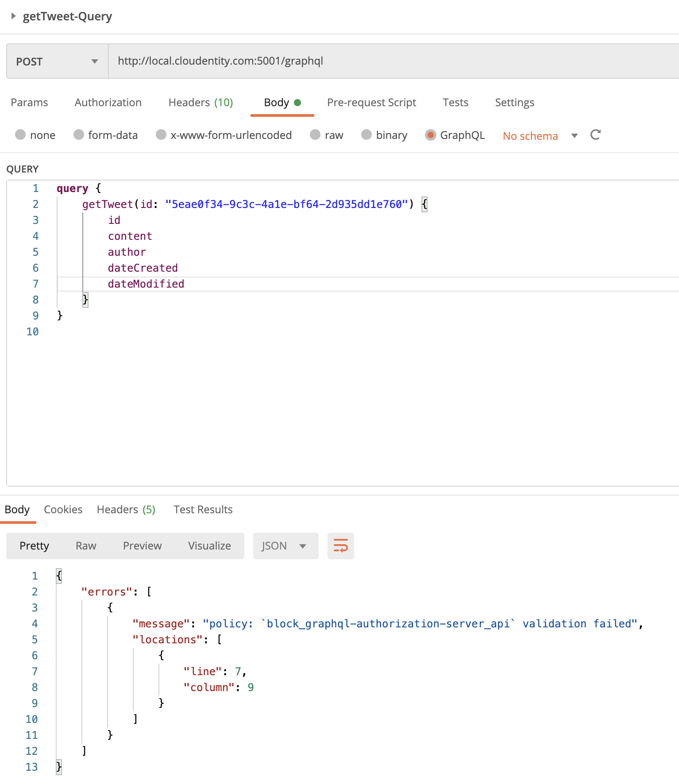The width and height of the screenshot is (679, 784).
Task: Switch response view to Pretty
Action: (35, 546)
